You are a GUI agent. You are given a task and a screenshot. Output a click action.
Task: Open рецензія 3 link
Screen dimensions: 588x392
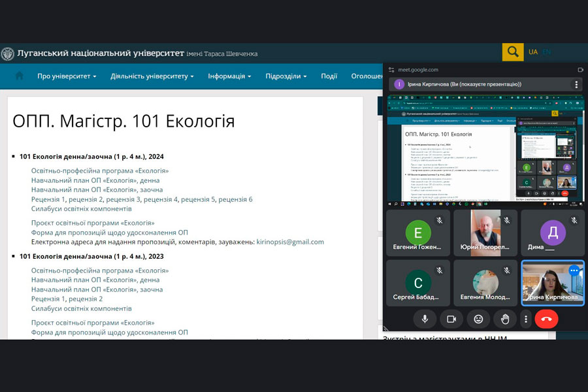click(123, 199)
